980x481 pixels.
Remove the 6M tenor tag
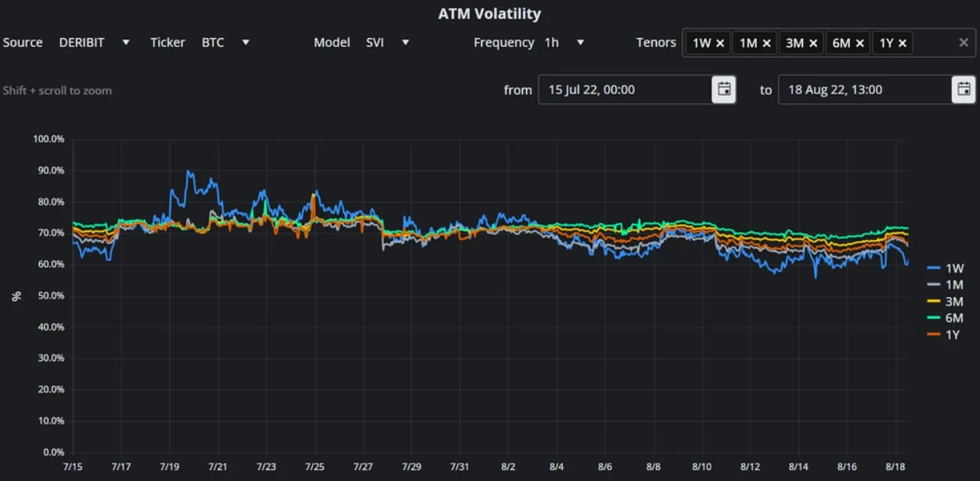860,43
